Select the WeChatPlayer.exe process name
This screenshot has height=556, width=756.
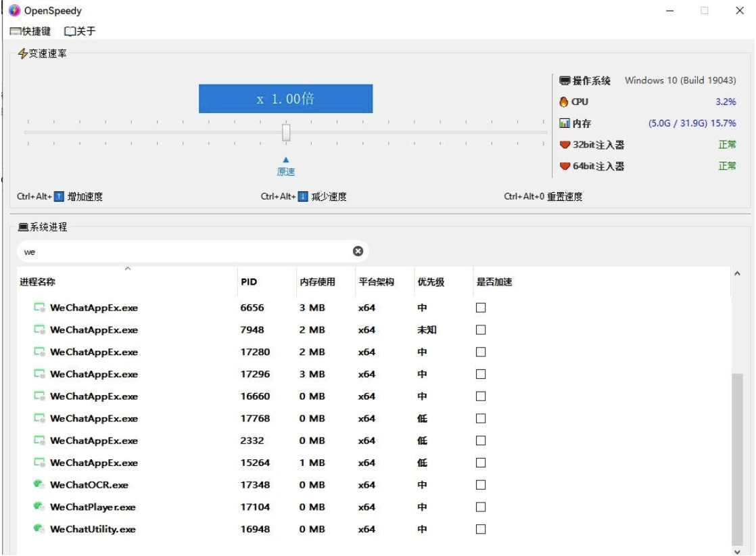pyautogui.click(x=93, y=507)
